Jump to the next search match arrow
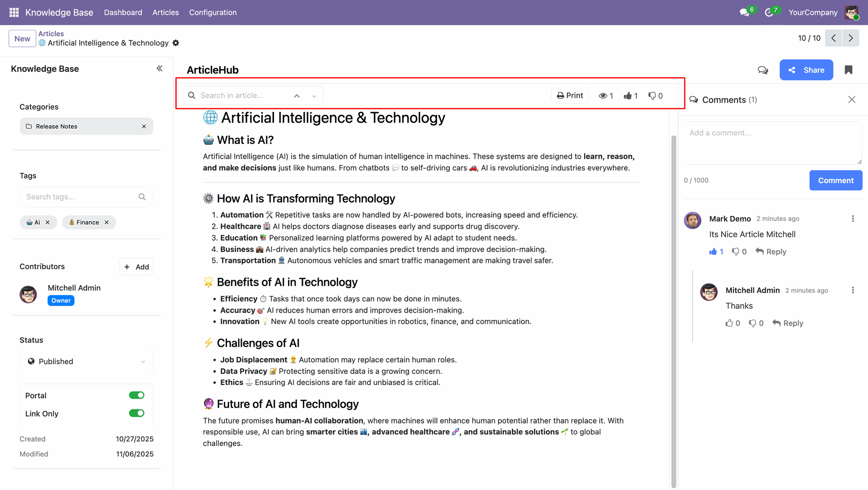The width and height of the screenshot is (868, 490). click(x=314, y=96)
